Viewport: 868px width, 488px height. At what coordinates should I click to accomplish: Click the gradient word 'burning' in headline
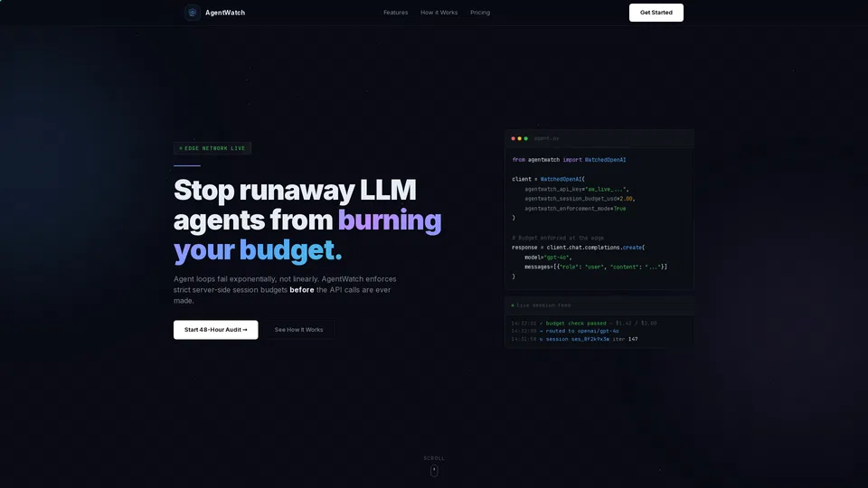(x=390, y=221)
